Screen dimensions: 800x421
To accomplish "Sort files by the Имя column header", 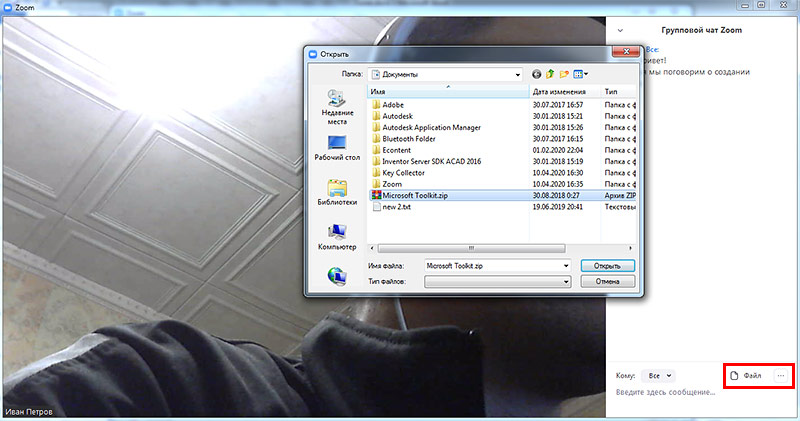I will click(447, 91).
